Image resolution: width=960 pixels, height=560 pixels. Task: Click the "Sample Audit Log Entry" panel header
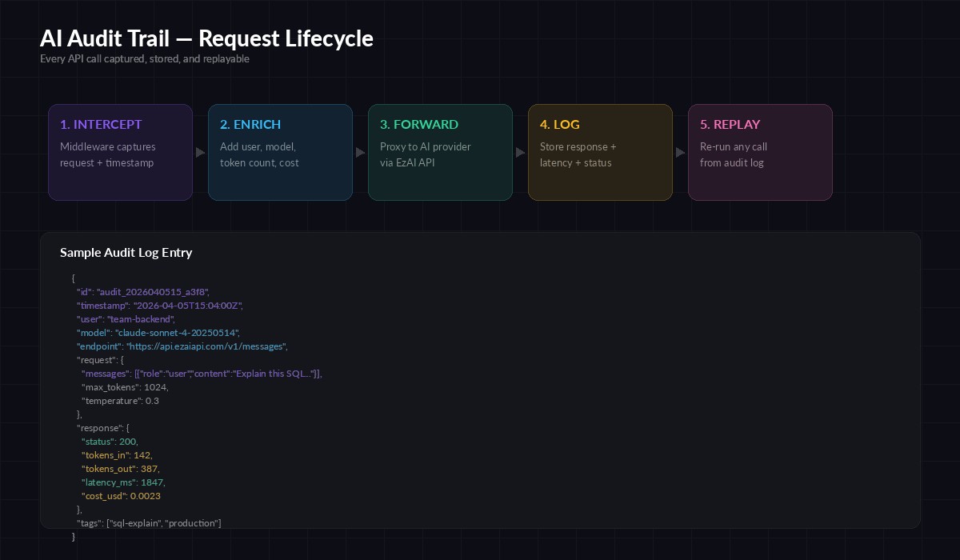tap(126, 252)
